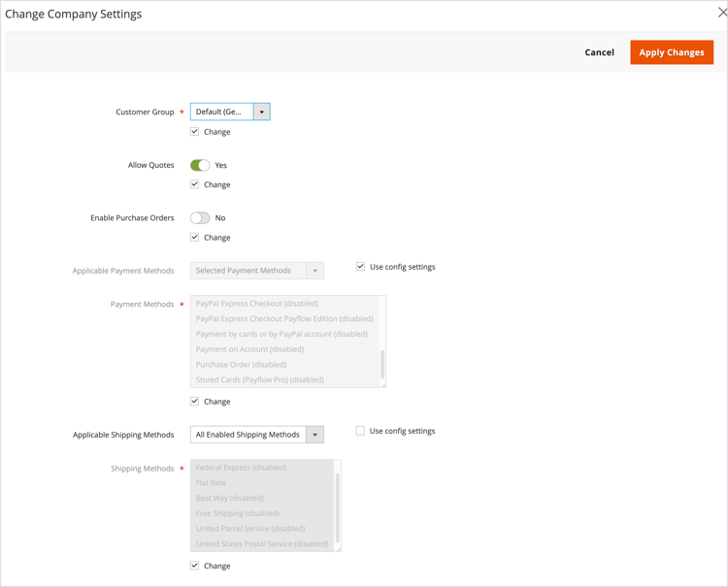The width and height of the screenshot is (728, 587).
Task: Uncheck Change under Enable Purchase Orders
Action: point(194,237)
